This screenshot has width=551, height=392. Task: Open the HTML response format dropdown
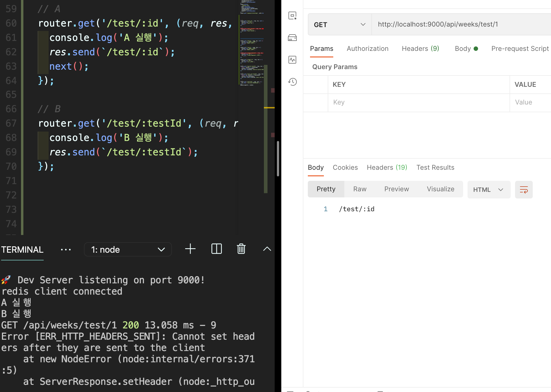[x=489, y=190]
